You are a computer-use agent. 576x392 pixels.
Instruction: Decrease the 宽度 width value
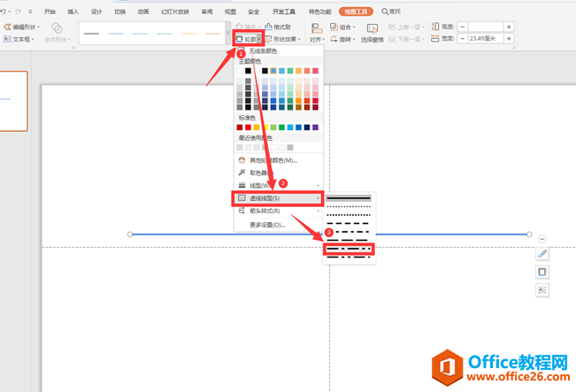click(463, 39)
